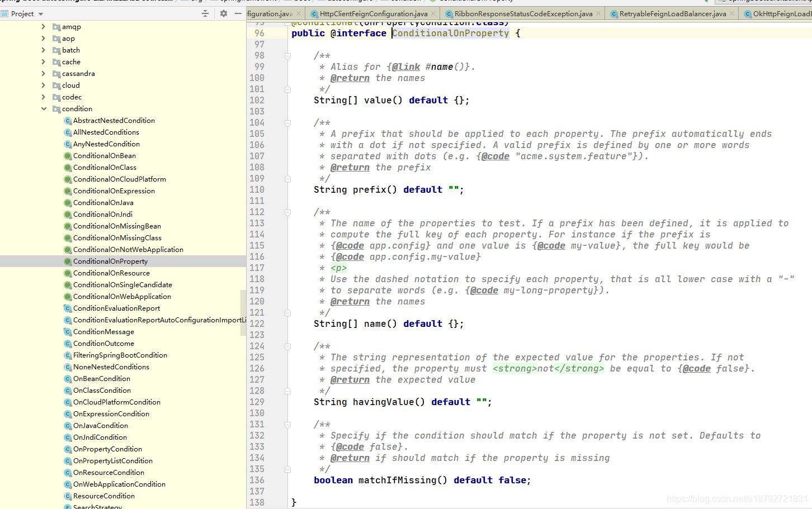Viewport: 812px width, 509px height.
Task: Click the Project panel vertical scrollbar
Action: click(243, 313)
